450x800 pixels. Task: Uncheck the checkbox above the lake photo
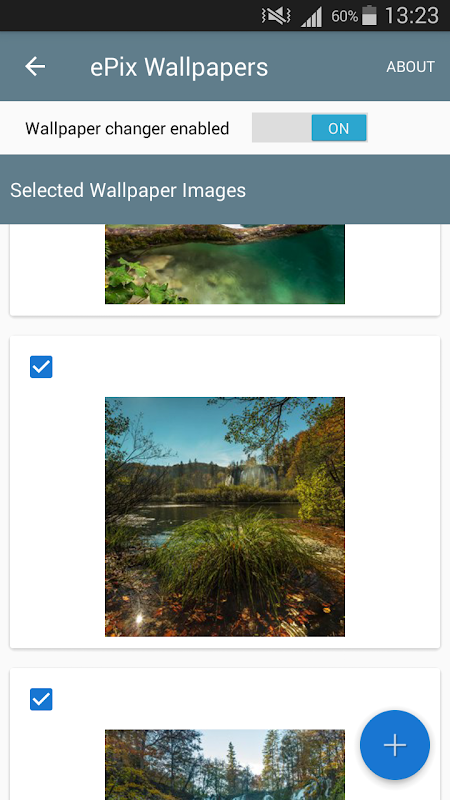pyautogui.click(x=41, y=367)
